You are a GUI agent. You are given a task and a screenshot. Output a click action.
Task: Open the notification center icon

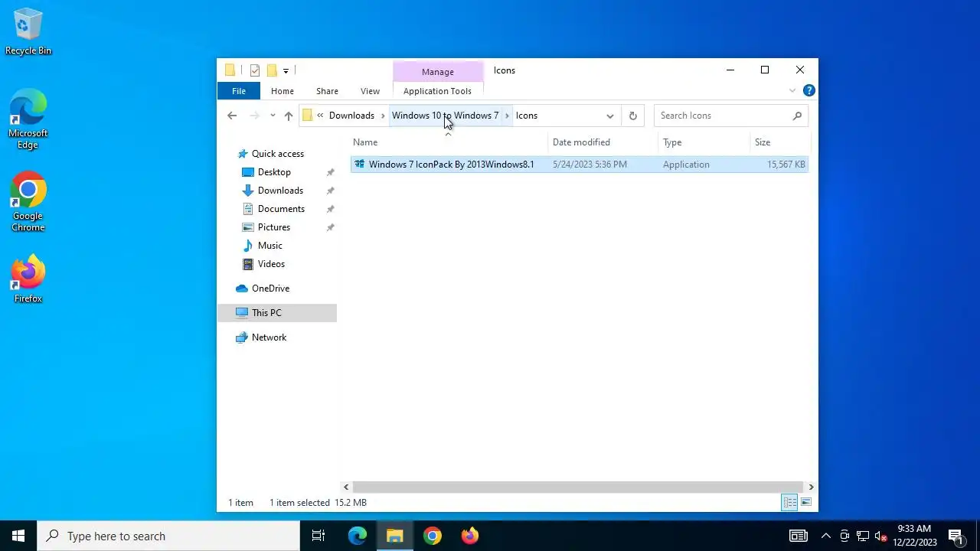point(955,536)
